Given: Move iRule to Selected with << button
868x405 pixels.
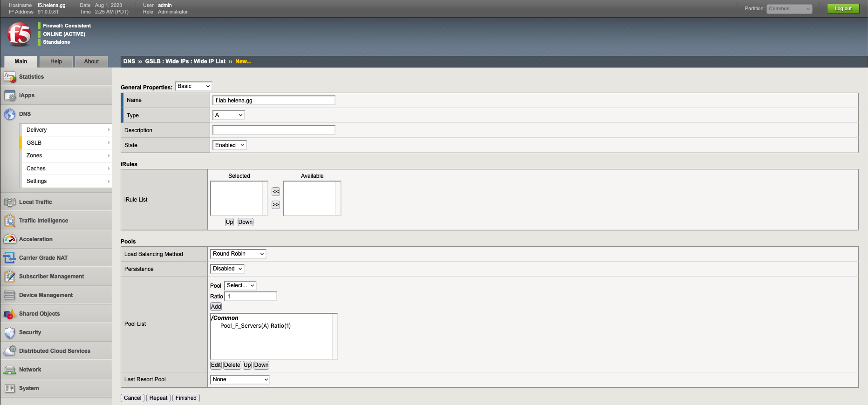Looking at the screenshot, I should (276, 192).
